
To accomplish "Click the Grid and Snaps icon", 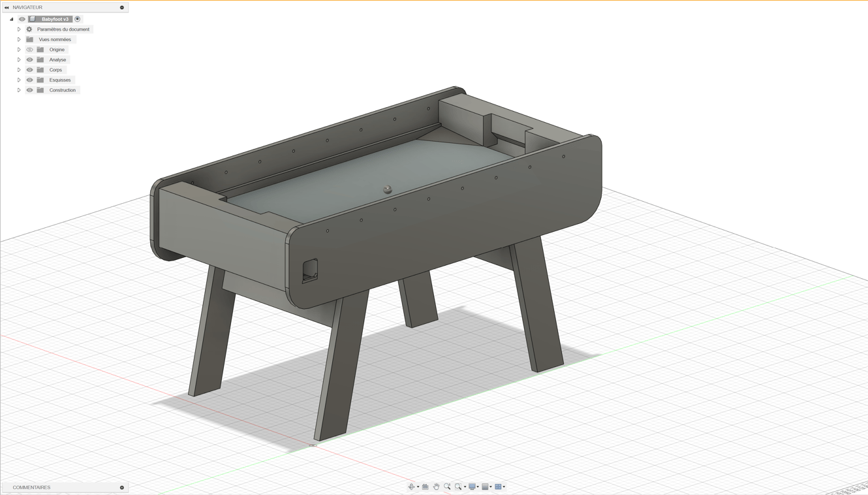I will [x=485, y=487].
